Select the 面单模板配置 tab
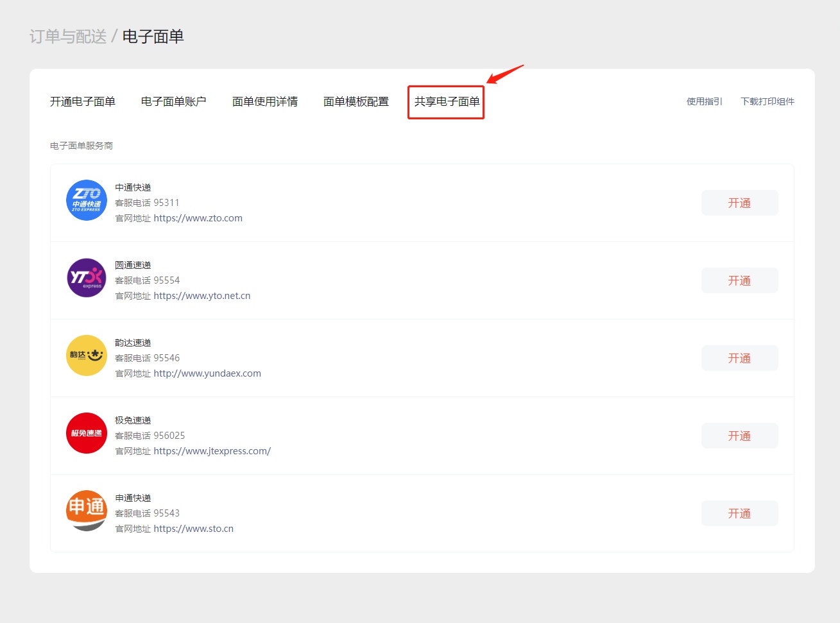This screenshot has width=840, height=623. [356, 101]
